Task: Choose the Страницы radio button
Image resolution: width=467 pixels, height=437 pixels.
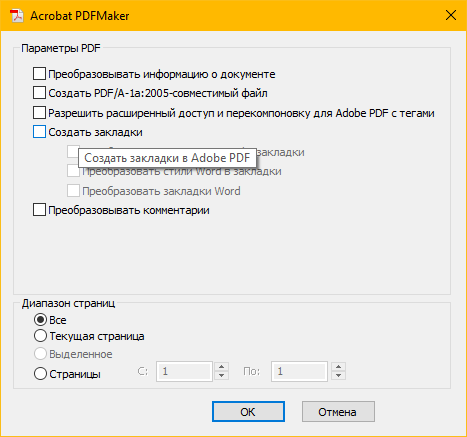Action: pos(40,374)
